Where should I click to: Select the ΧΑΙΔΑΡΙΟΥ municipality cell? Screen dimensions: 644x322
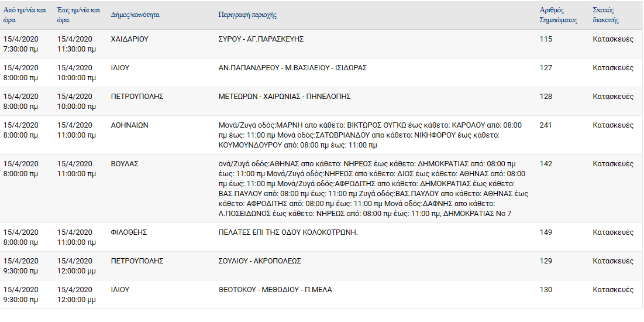tap(129, 39)
